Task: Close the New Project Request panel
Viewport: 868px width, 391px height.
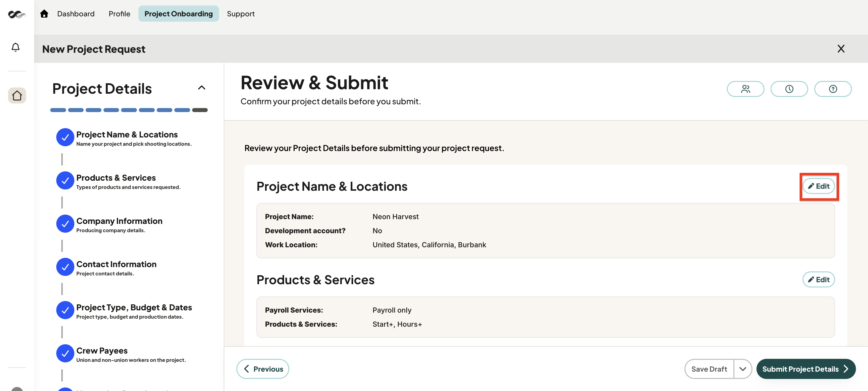Action: coord(841,49)
